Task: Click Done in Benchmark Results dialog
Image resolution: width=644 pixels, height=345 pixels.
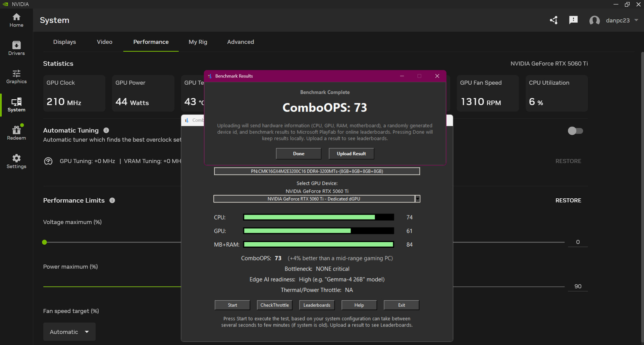Action: (x=299, y=154)
